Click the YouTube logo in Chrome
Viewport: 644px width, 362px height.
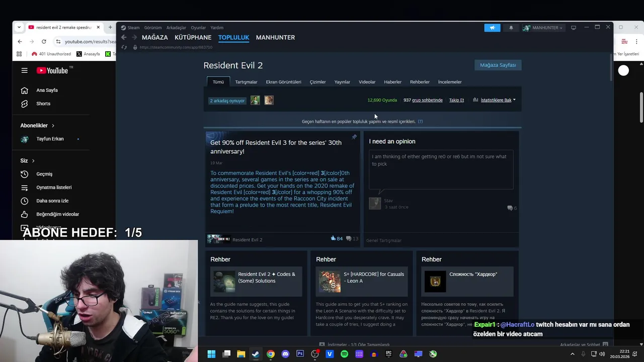(52, 70)
